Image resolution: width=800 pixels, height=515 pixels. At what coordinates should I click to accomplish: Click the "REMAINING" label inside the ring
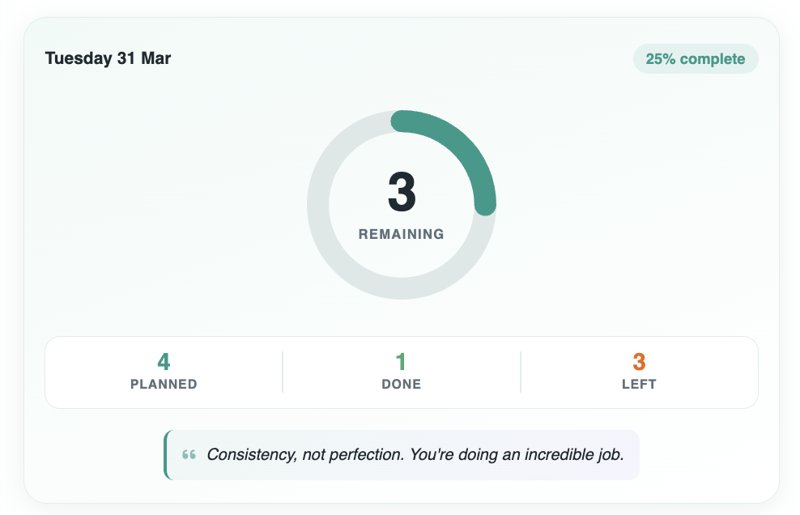(401, 234)
